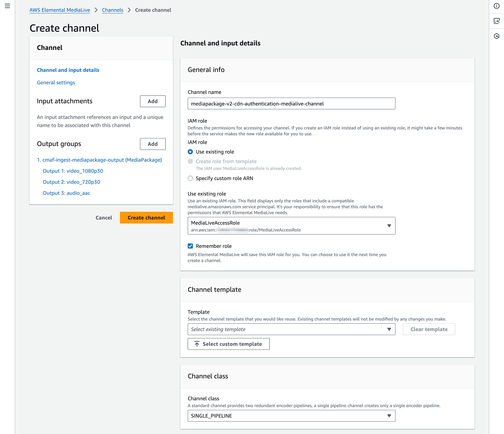Click Cancel next to Create channel
Viewport: 504px width, 434px height.
pyautogui.click(x=104, y=218)
